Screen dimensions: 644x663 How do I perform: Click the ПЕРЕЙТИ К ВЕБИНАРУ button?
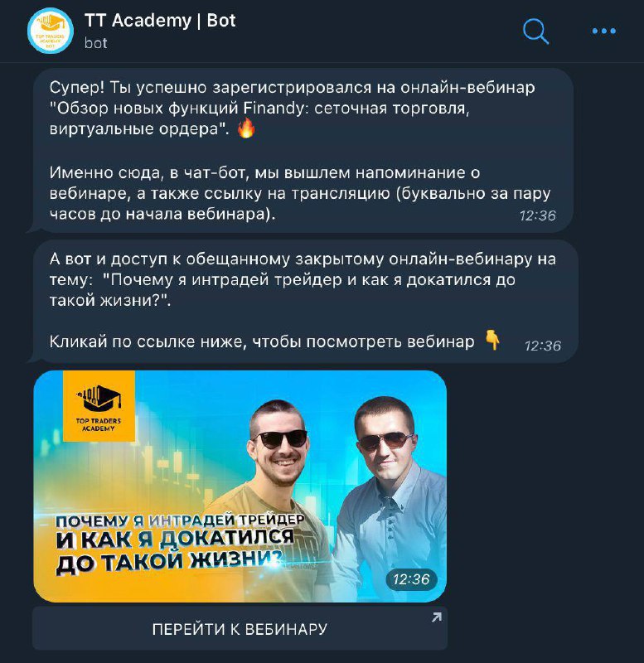[x=240, y=629]
